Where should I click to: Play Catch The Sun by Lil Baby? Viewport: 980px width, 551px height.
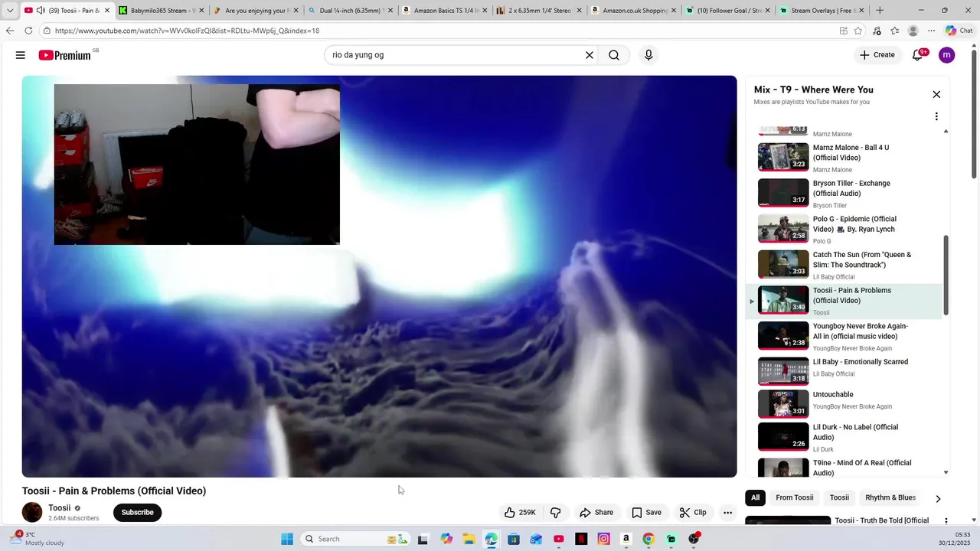tap(844, 265)
